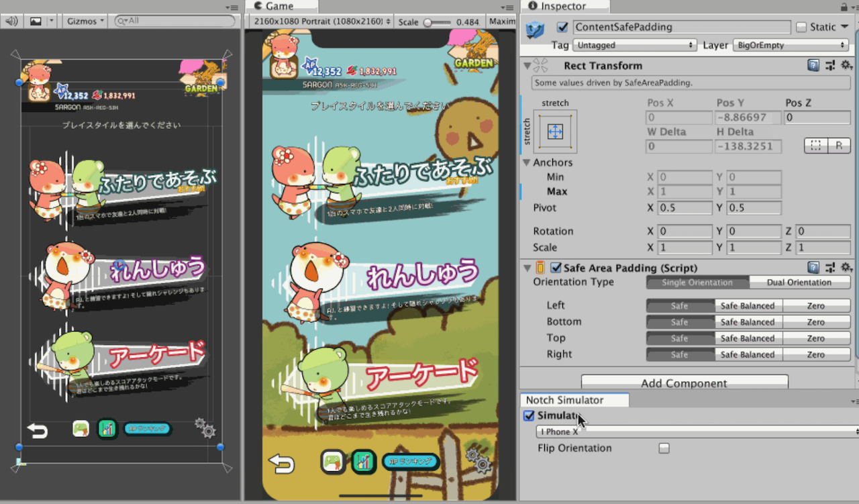Set Right padding to Safe Balanced
This screenshot has width=859, height=504.
pyautogui.click(x=748, y=354)
